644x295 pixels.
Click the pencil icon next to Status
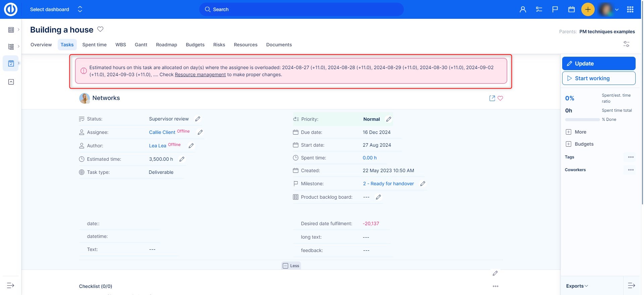198,119
